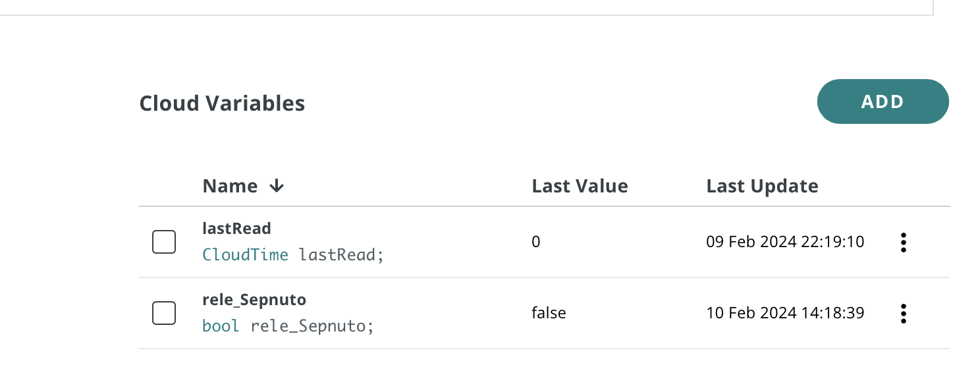
Task: Open the rele_Sepnuto variable name
Action: click(254, 300)
